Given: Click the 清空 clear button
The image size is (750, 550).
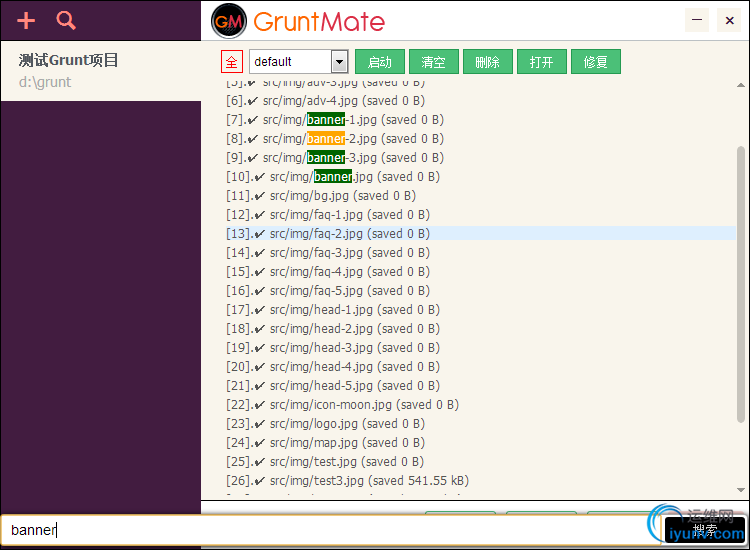Looking at the screenshot, I should (x=434, y=62).
